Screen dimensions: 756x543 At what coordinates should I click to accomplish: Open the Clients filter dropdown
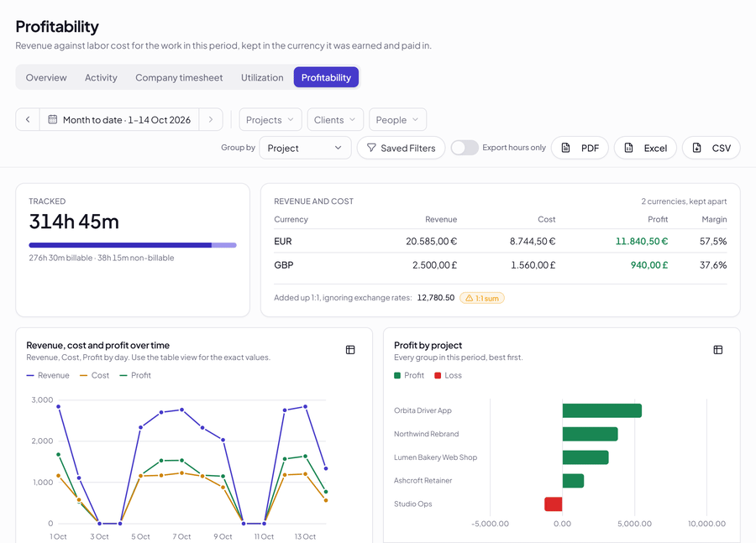(334, 119)
